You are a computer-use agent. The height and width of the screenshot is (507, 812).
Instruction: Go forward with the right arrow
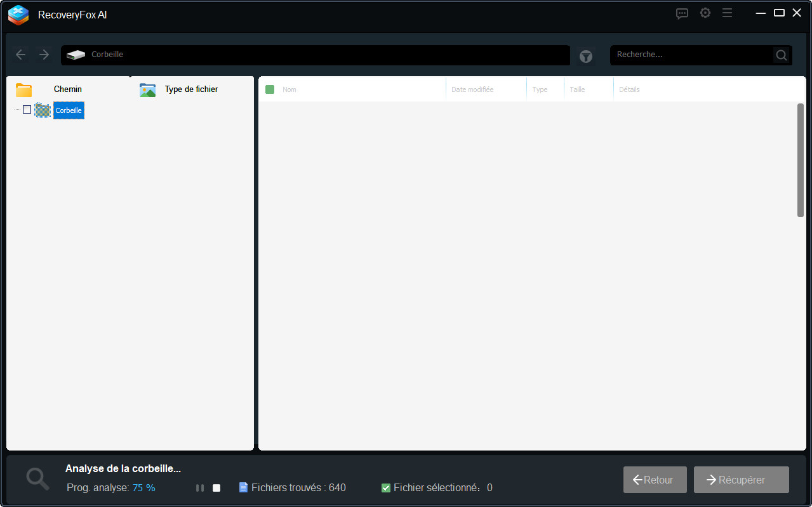pyautogui.click(x=44, y=55)
